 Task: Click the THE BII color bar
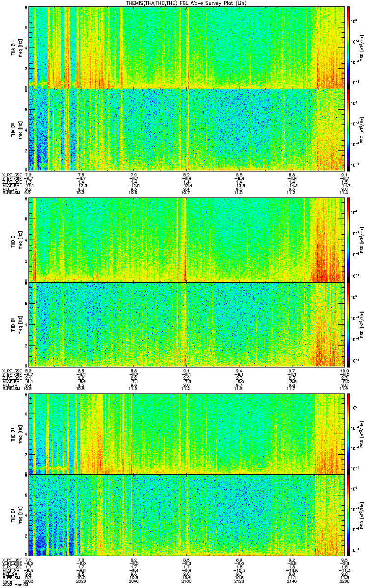(x=348, y=516)
